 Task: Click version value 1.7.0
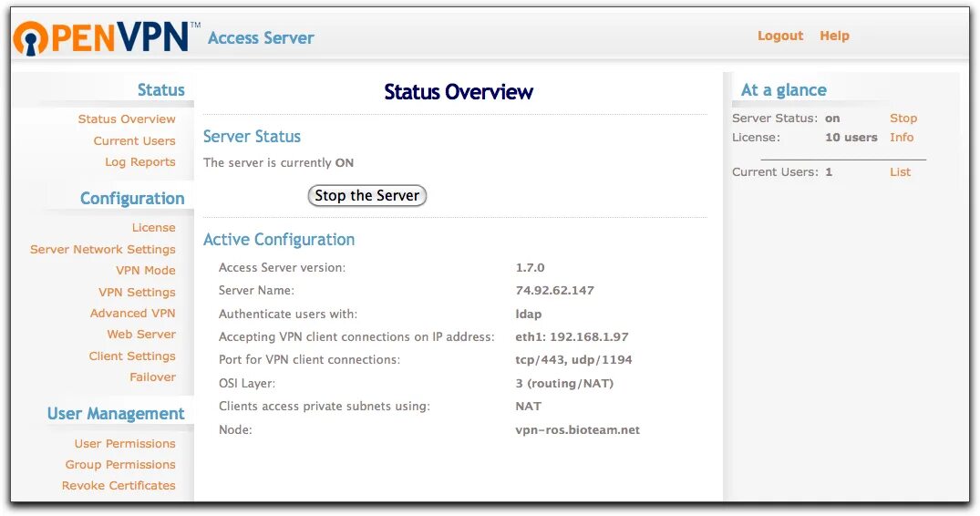click(530, 267)
